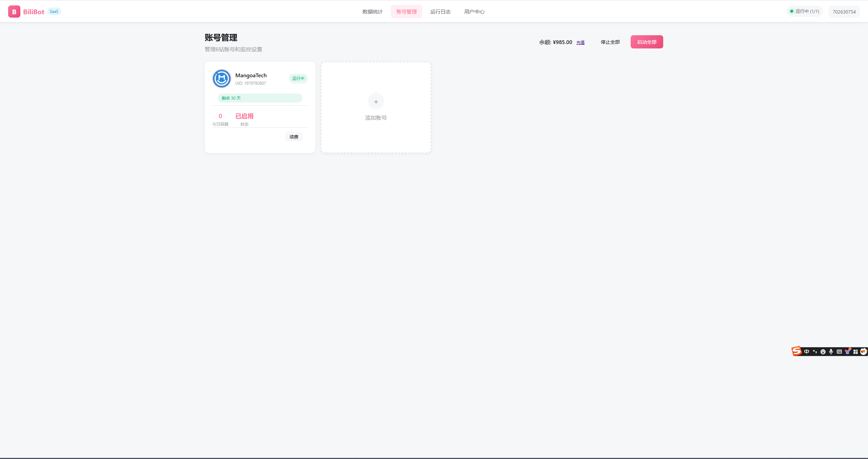Click the 添加账号 add-account card
Image resolution: width=868 pixels, height=459 pixels.
(376, 107)
